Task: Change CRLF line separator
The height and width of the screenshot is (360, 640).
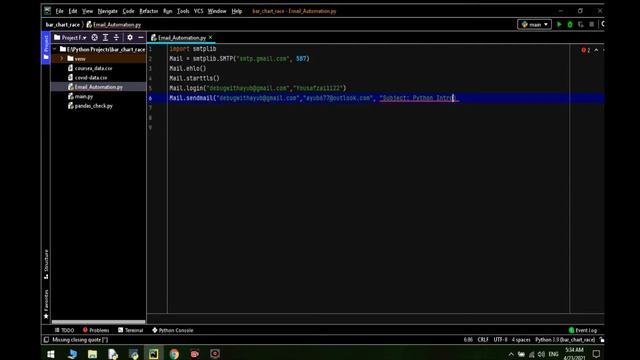Action: click(483, 340)
